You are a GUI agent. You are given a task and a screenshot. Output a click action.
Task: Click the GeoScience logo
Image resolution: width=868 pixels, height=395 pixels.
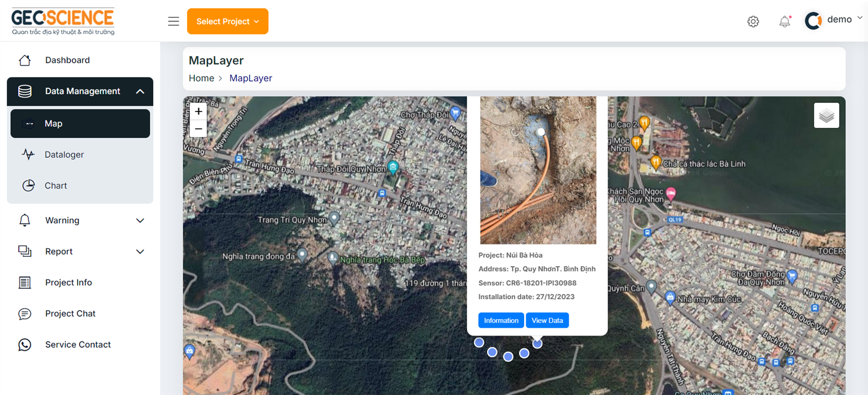[x=63, y=21]
